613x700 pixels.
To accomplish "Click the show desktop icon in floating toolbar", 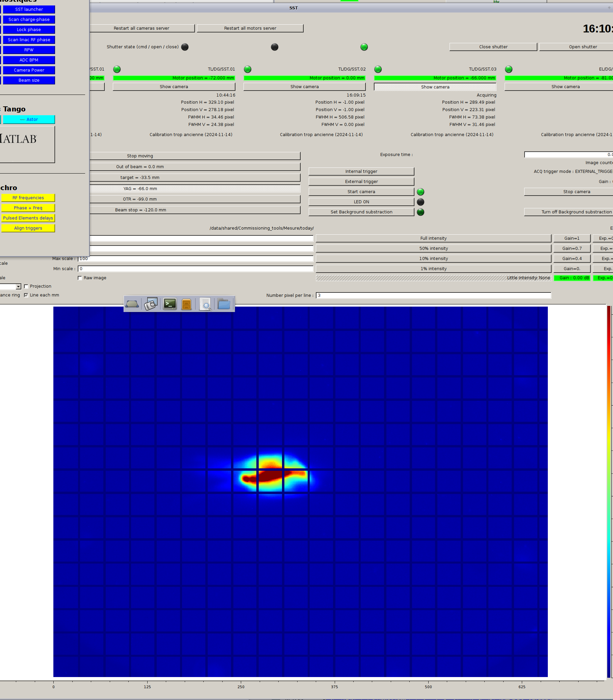I will pos(132,304).
